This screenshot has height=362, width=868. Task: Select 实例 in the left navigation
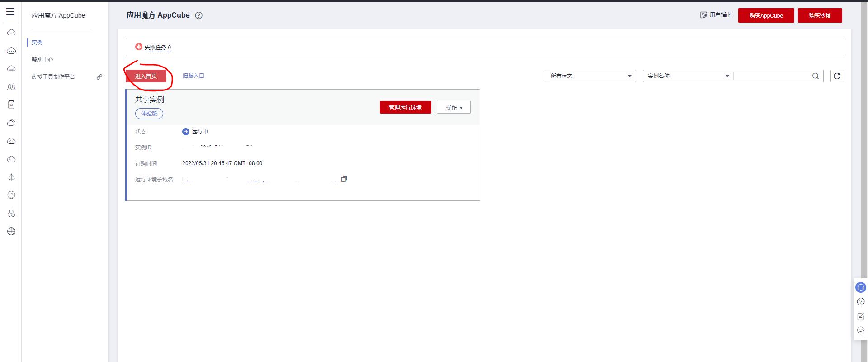37,43
